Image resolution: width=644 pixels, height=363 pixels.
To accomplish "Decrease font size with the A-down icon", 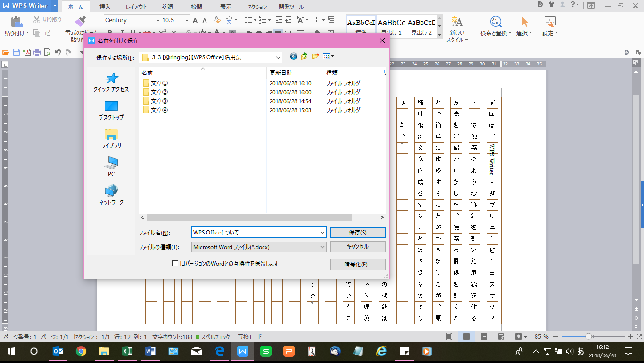I will (x=206, y=20).
